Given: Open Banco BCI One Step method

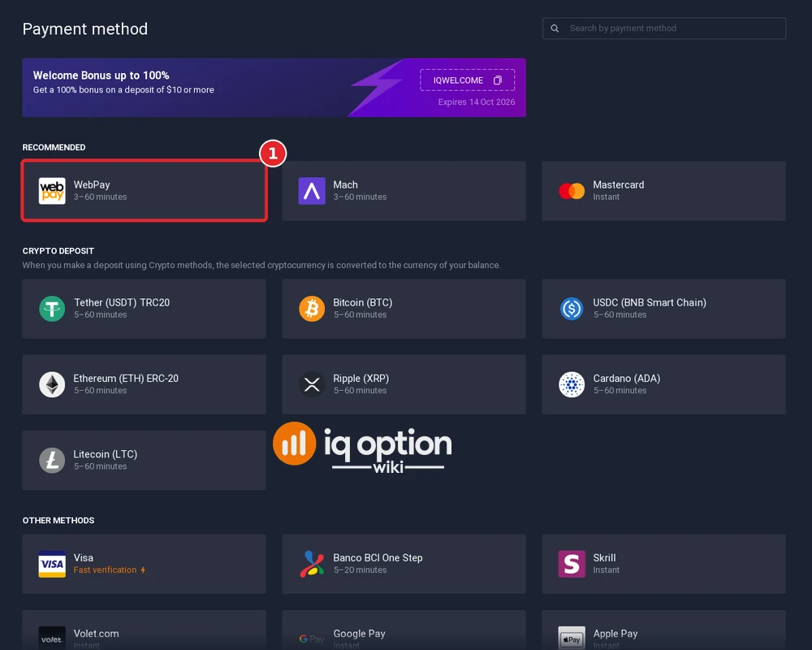Looking at the screenshot, I should coord(404,563).
